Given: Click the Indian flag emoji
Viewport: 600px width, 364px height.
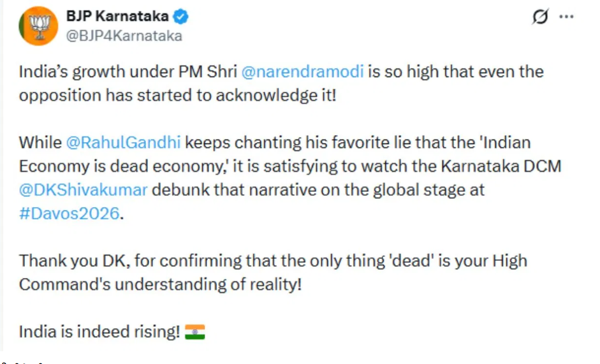Looking at the screenshot, I should pyautogui.click(x=194, y=332).
